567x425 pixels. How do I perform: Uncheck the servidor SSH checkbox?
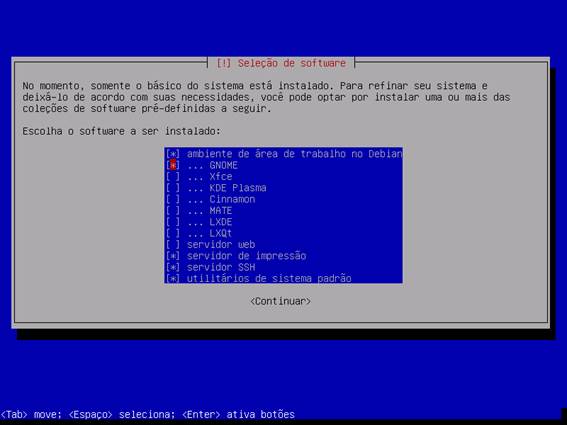coord(173,267)
